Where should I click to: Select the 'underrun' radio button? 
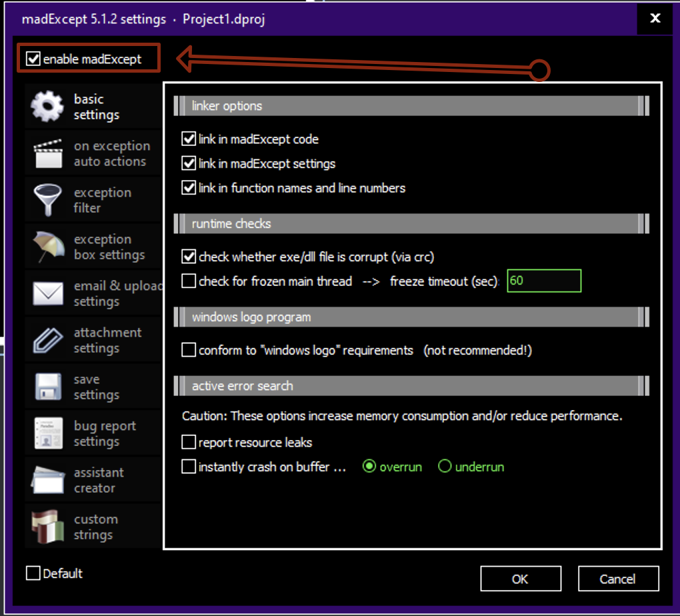[445, 467]
